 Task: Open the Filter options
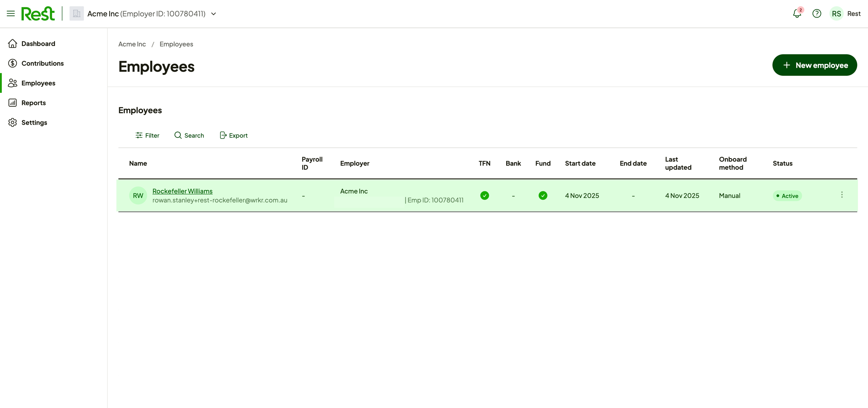click(147, 136)
